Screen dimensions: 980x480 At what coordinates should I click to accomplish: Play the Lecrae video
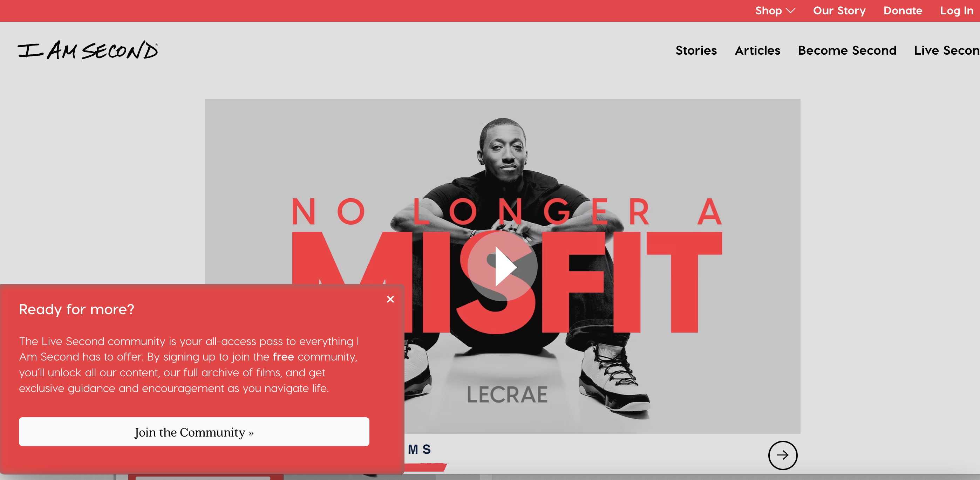[502, 266]
